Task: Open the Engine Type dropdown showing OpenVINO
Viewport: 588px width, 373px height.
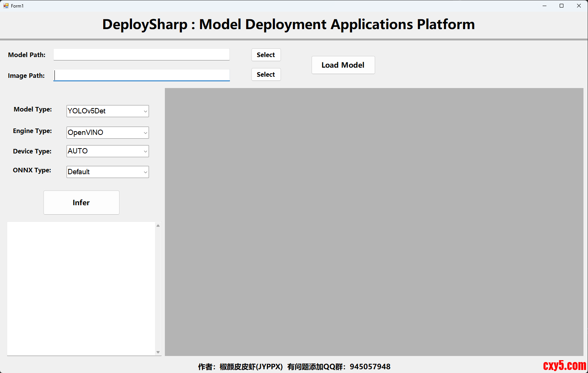Action: point(107,133)
